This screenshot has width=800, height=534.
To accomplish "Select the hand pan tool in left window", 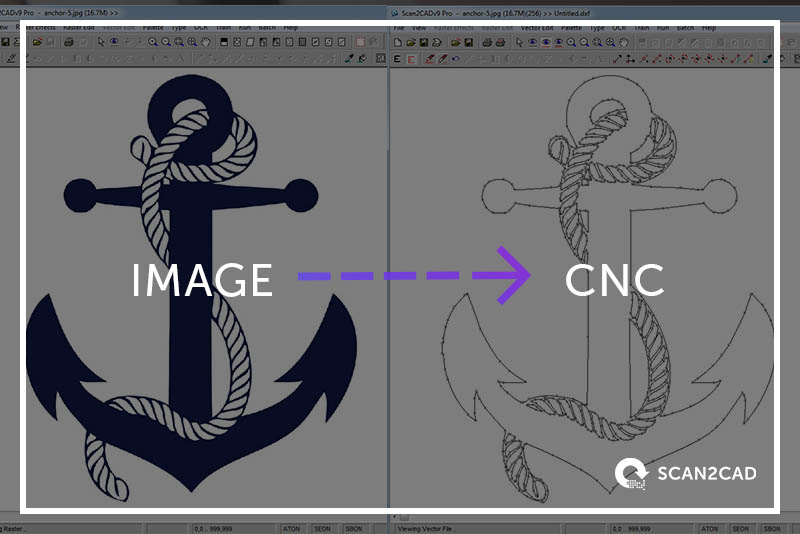I will (205, 43).
